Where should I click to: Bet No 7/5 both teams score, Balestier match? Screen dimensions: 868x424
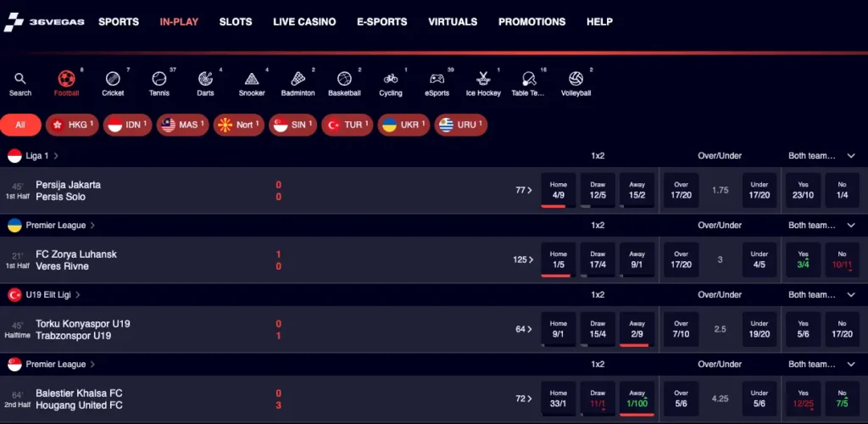click(843, 399)
